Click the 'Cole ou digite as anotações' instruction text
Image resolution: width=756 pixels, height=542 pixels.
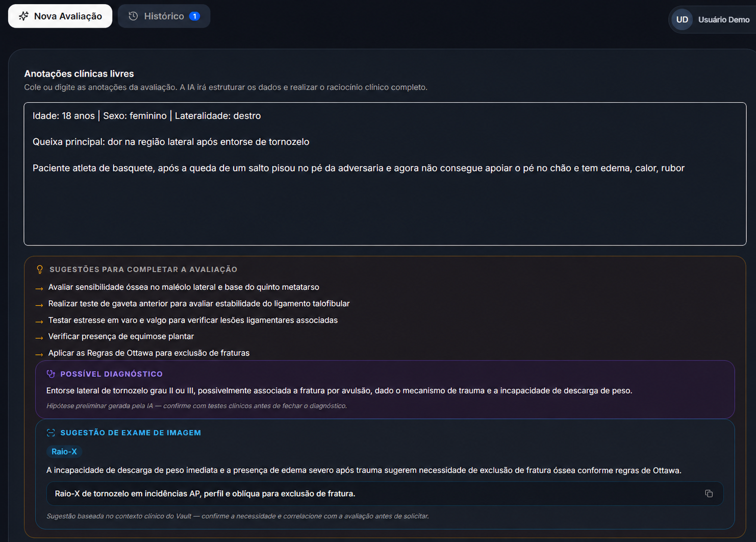click(x=225, y=87)
